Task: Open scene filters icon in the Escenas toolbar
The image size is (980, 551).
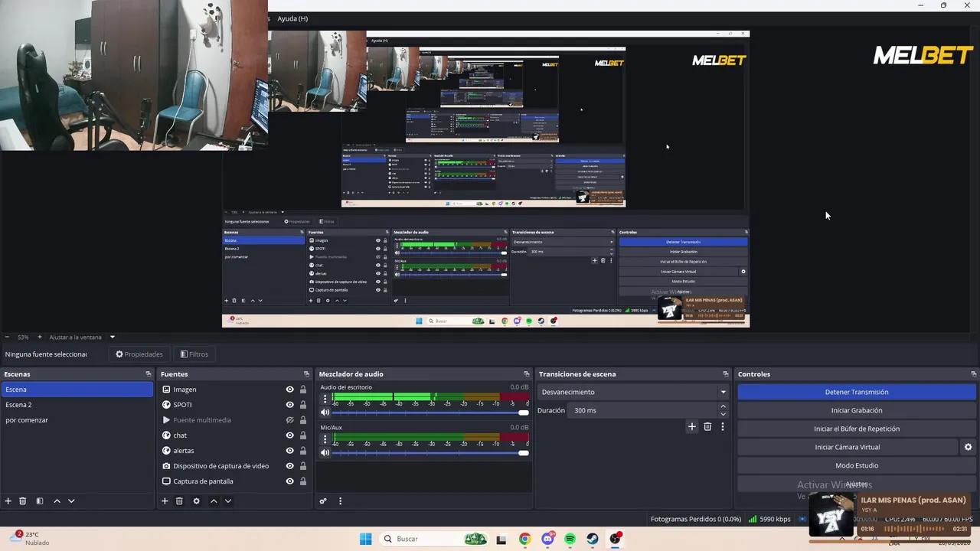Action: [39, 501]
